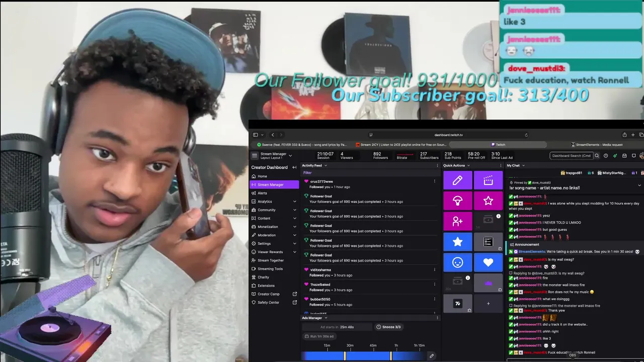Click the Edit Stream Info quick action
This screenshot has width=644, height=362.
(x=457, y=180)
